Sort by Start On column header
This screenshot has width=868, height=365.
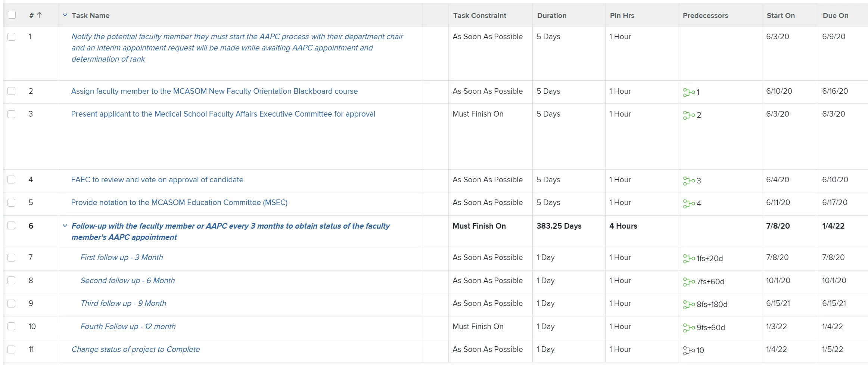coord(781,15)
